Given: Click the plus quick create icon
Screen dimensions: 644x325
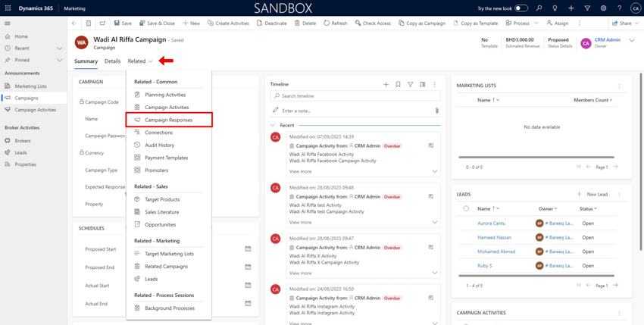Looking at the screenshot, I should [571, 8].
